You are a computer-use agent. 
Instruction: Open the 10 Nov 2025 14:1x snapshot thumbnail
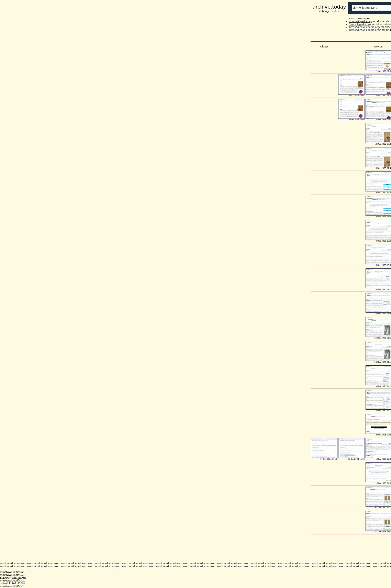tap(378, 399)
